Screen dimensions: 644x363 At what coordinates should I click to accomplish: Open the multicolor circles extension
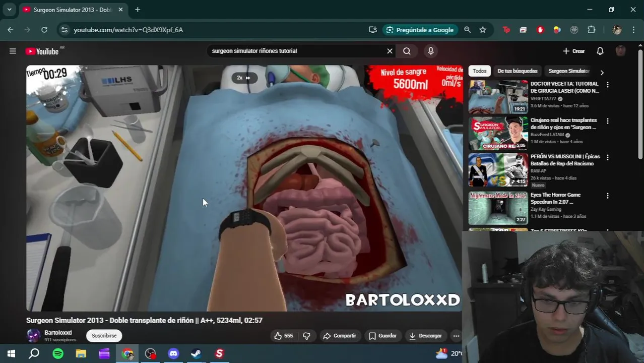[557, 30]
